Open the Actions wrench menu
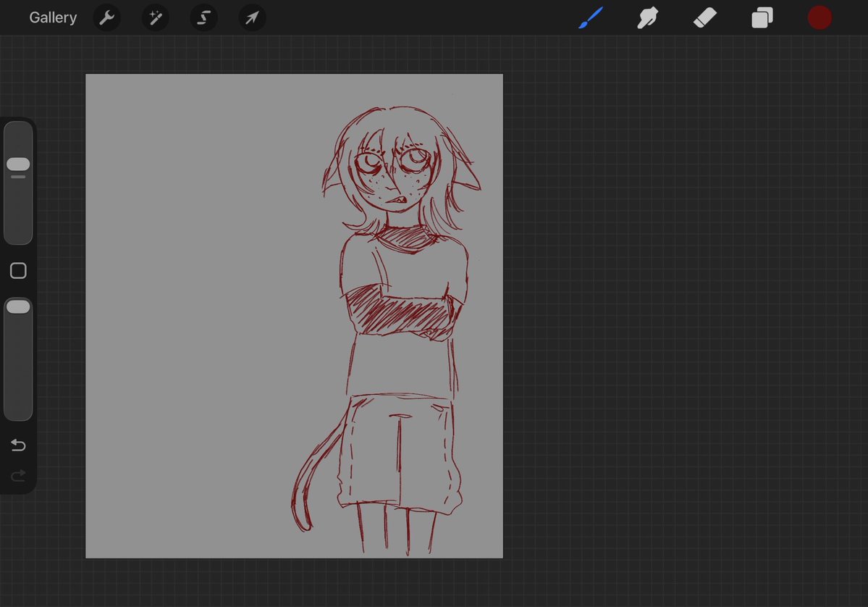 pyautogui.click(x=107, y=17)
